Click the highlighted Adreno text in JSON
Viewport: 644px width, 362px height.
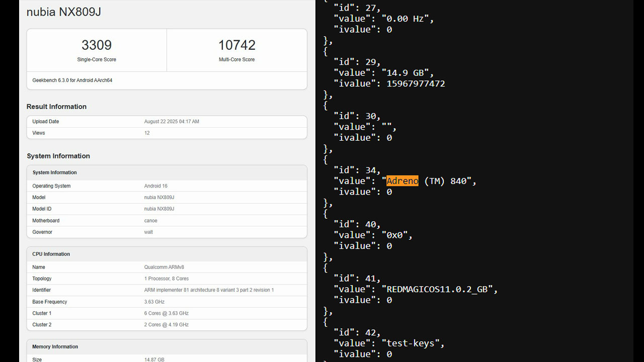(x=403, y=181)
